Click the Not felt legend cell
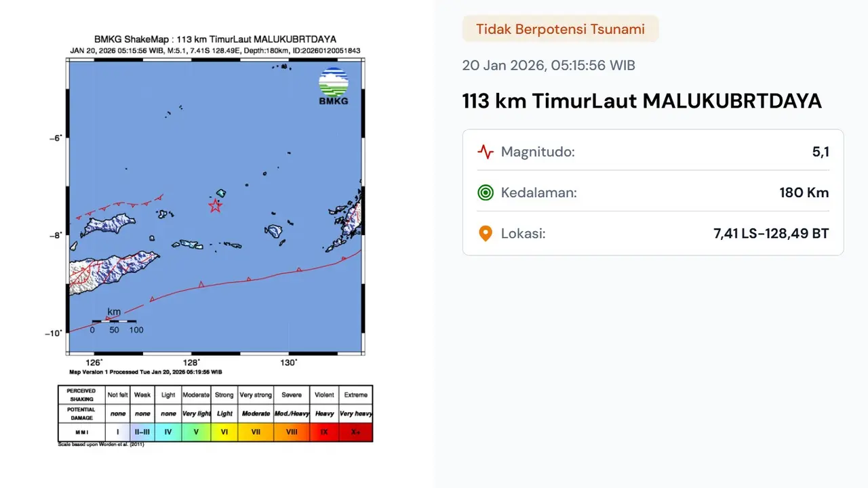 (117, 394)
